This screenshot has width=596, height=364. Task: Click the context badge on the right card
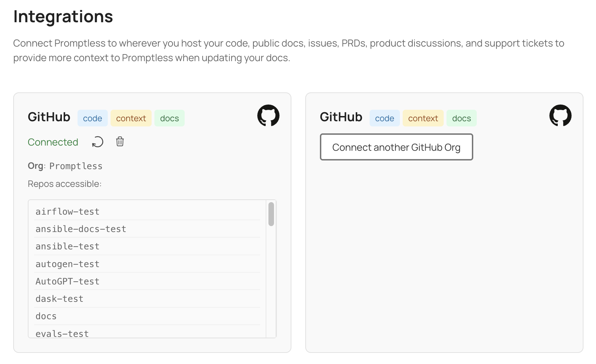coord(423,118)
